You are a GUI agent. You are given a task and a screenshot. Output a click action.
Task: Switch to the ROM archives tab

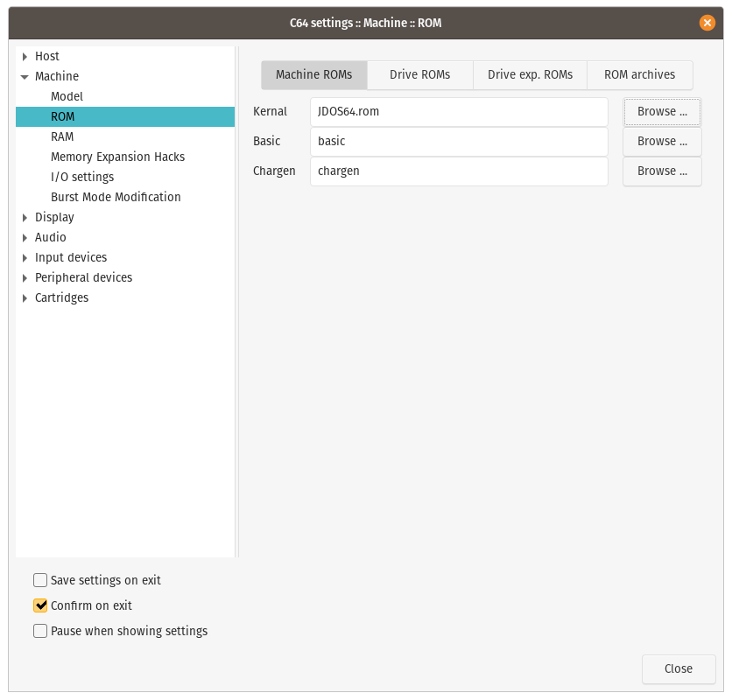point(639,74)
